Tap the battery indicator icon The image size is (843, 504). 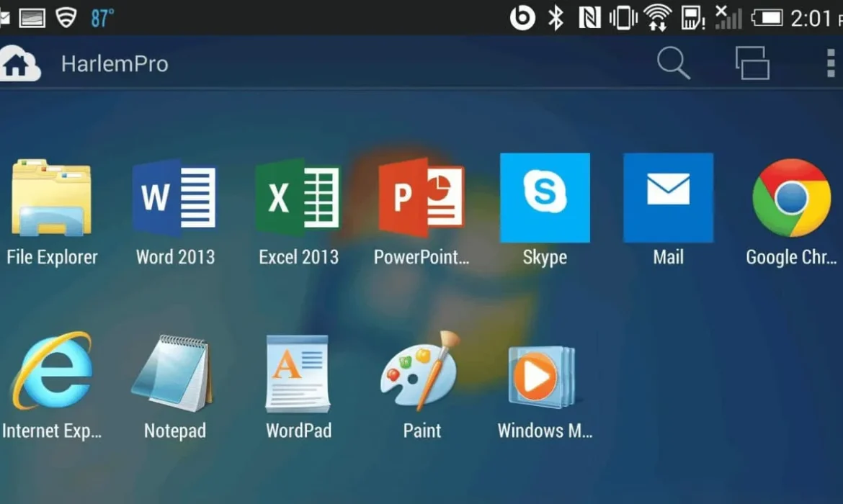pos(767,18)
